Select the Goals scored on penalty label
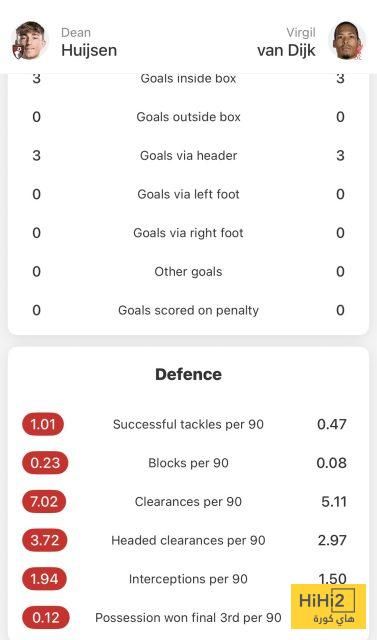This screenshot has width=377, height=640. pos(188,310)
